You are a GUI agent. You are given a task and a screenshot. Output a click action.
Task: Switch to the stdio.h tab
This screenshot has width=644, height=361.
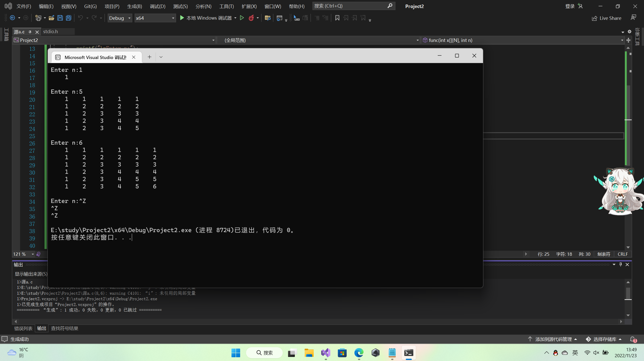(x=51, y=31)
